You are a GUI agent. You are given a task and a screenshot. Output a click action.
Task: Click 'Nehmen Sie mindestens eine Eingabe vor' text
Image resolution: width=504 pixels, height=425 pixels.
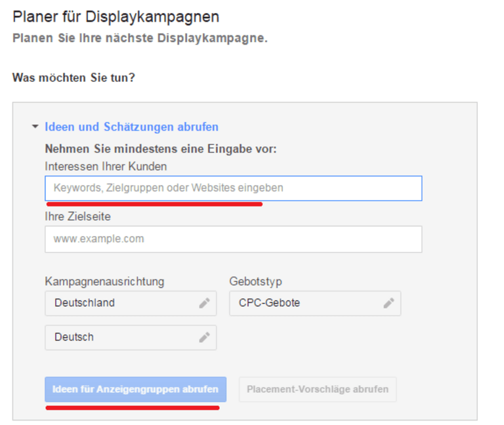pos(161,149)
